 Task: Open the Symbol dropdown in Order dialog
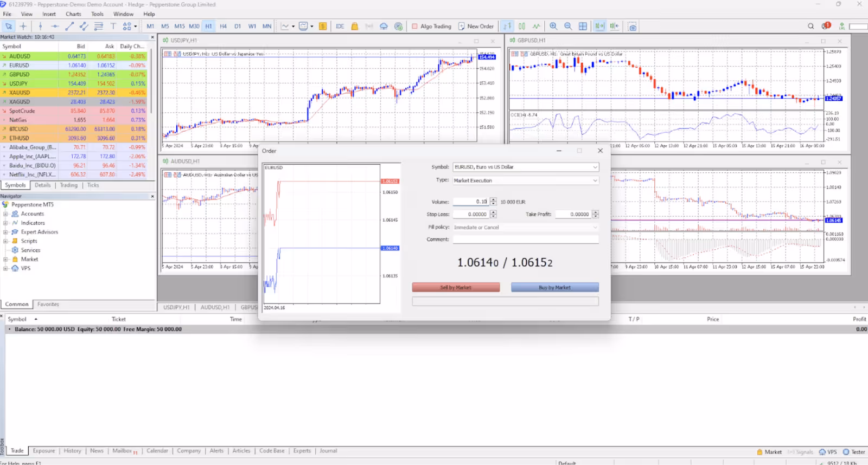click(526, 167)
